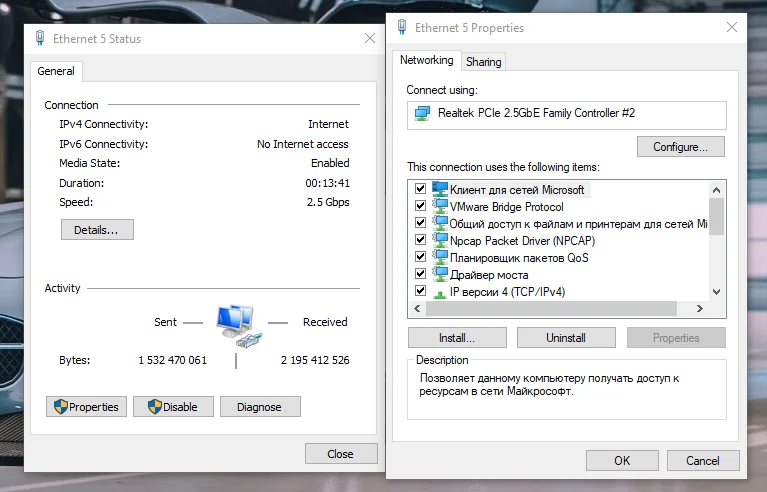Click the Драйвер моста item icon
This screenshot has width=767, height=492.
(x=440, y=274)
